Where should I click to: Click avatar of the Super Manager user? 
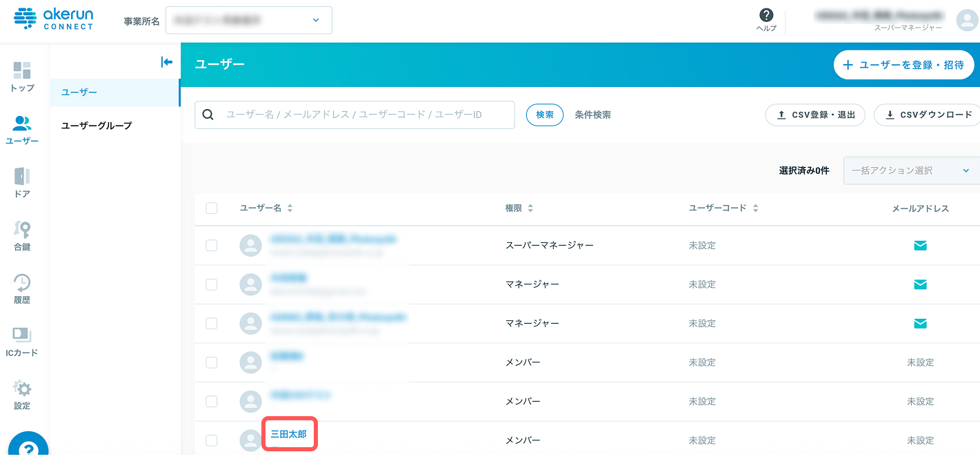pos(250,246)
